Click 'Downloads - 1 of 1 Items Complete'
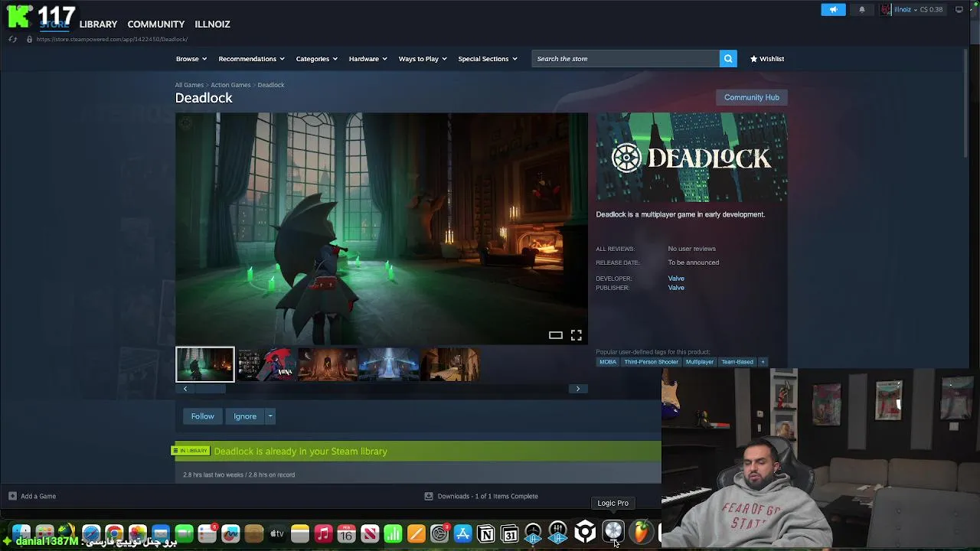This screenshot has height=551, width=980. point(488,496)
